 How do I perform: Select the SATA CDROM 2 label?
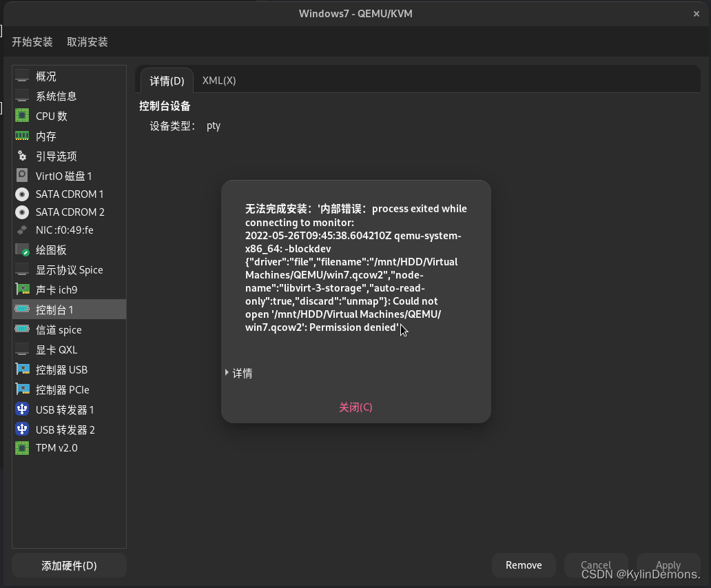70,212
